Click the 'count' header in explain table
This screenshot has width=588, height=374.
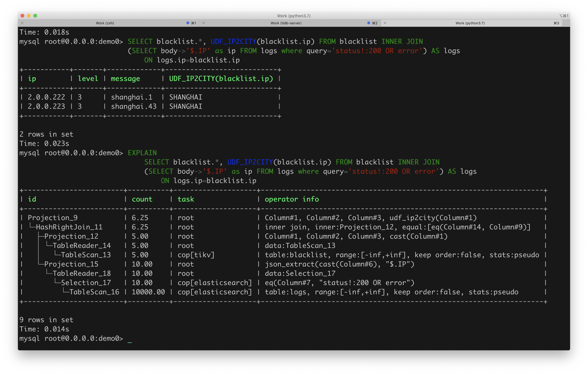[142, 199]
